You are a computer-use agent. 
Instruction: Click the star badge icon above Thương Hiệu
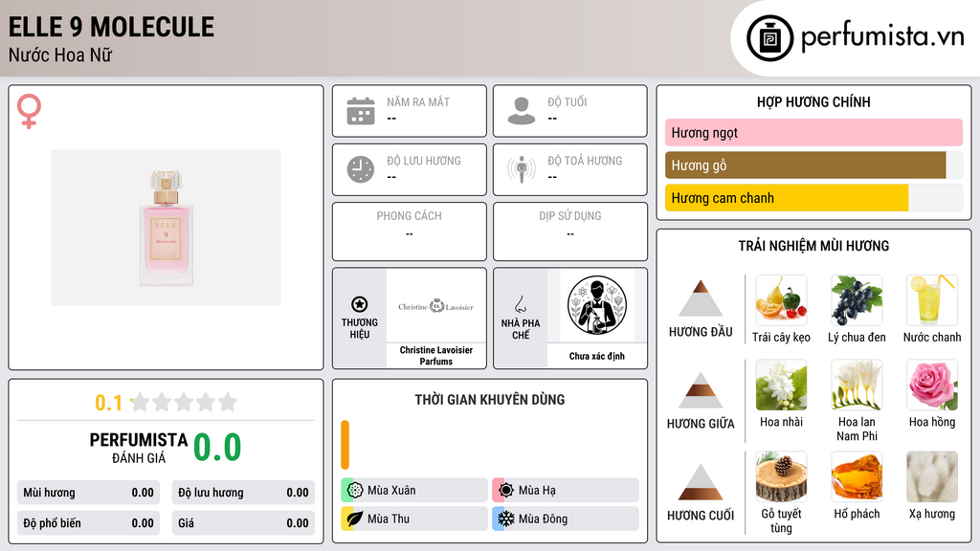[x=360, y=304]
